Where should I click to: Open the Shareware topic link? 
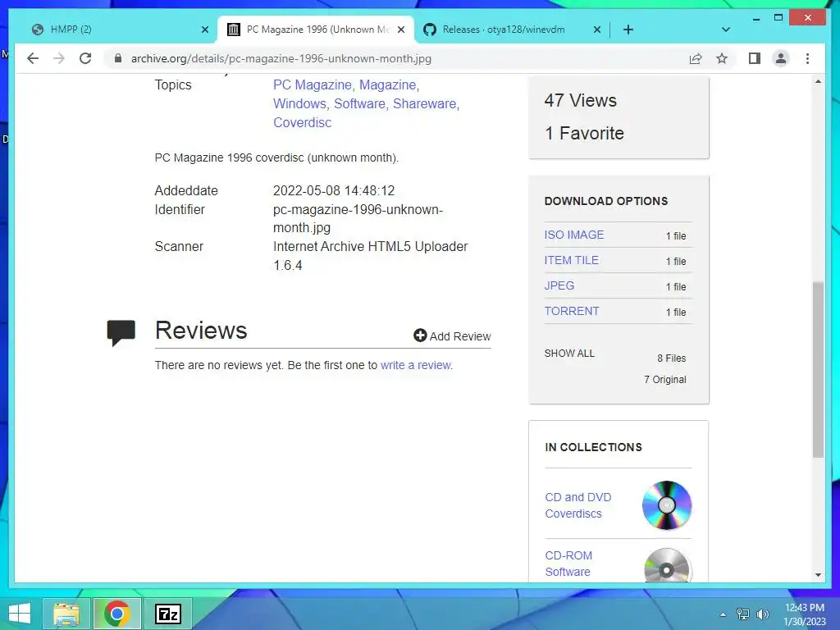424,103
